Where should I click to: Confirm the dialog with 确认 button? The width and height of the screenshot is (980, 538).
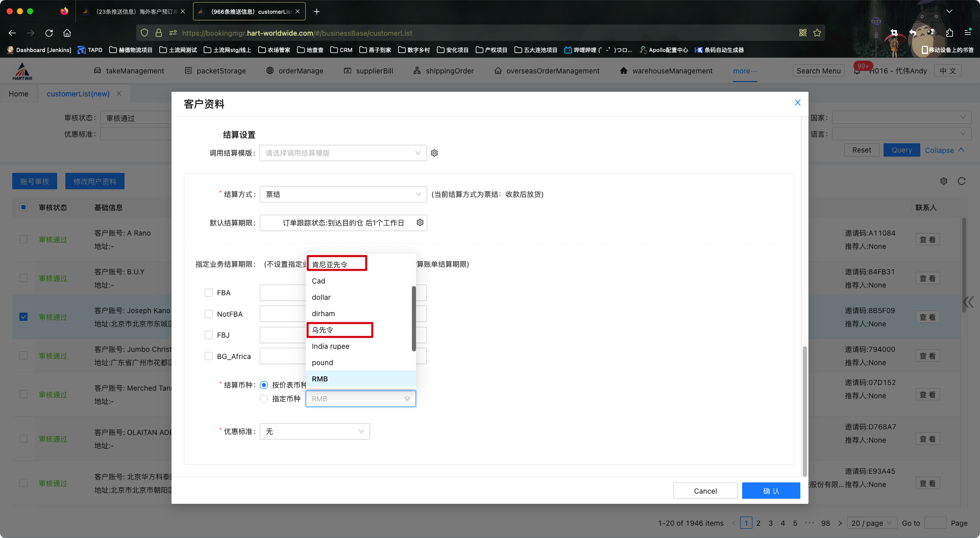tap(771, 491)
